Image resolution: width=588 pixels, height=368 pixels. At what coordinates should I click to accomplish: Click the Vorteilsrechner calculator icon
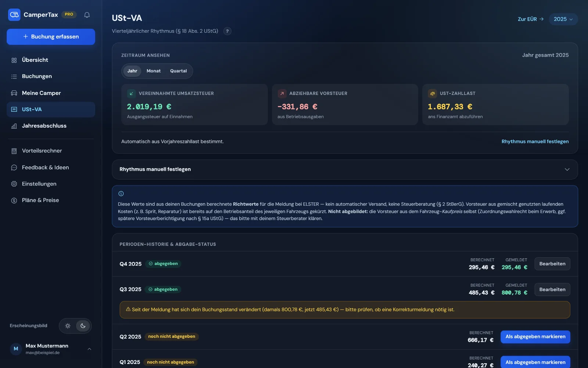pyautogui.click(x=14, y=151)
